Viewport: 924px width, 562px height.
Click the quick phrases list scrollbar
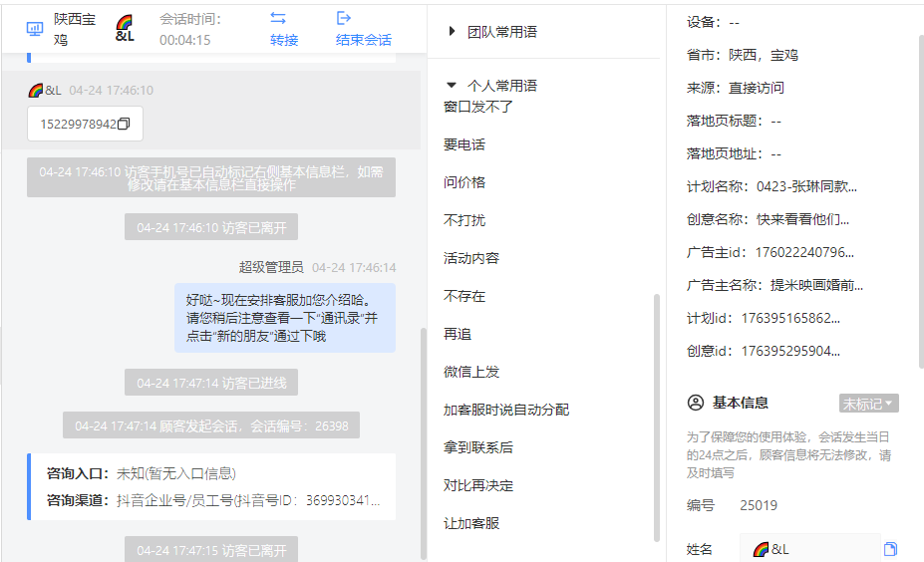[x=657, y=418]
